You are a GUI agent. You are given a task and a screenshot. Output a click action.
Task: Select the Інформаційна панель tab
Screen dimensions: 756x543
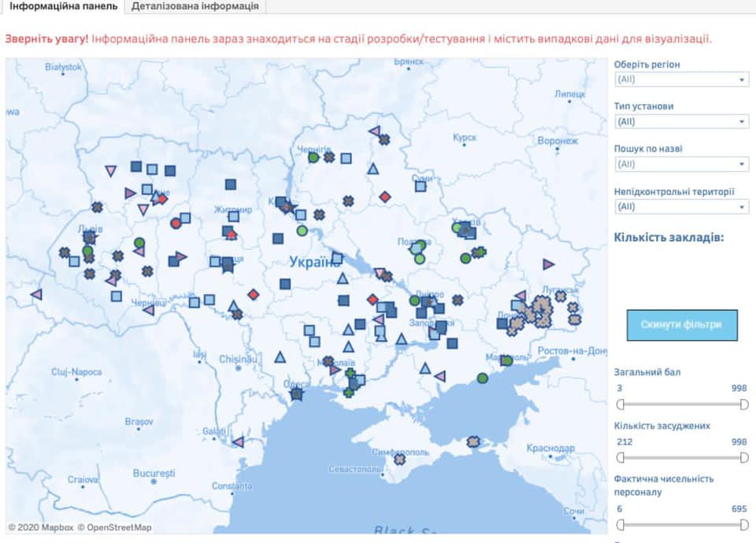pos(61,7)
